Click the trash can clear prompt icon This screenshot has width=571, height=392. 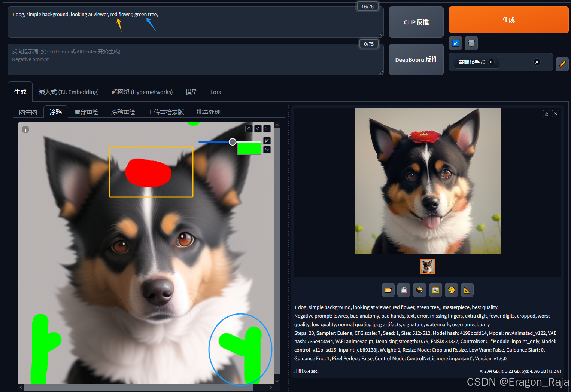pyautogui.click(x=471, y=43)
